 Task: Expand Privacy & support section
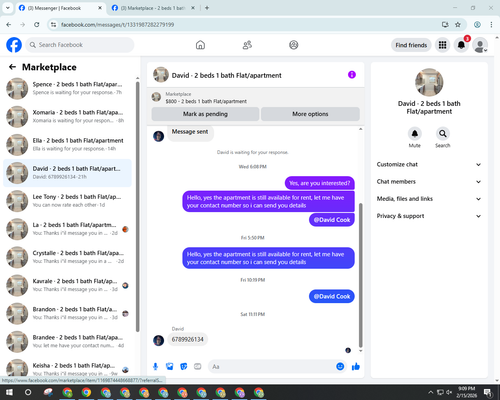(429, 216)
